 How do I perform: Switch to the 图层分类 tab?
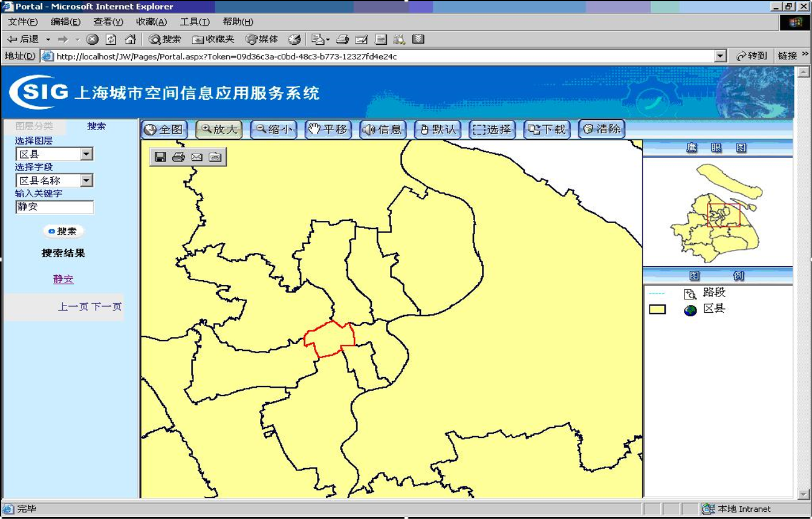click(34, 126)
